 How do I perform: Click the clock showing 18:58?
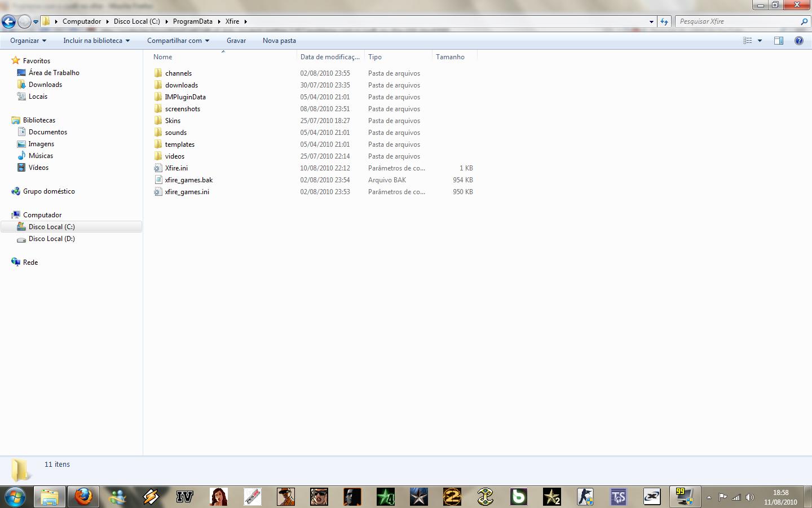[780, 493]
